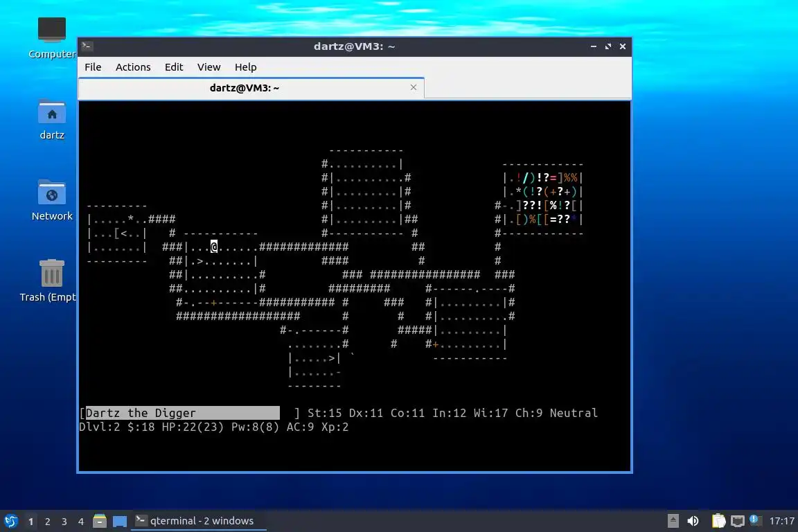Click the 17:17 panel clock

pos(781,521)
